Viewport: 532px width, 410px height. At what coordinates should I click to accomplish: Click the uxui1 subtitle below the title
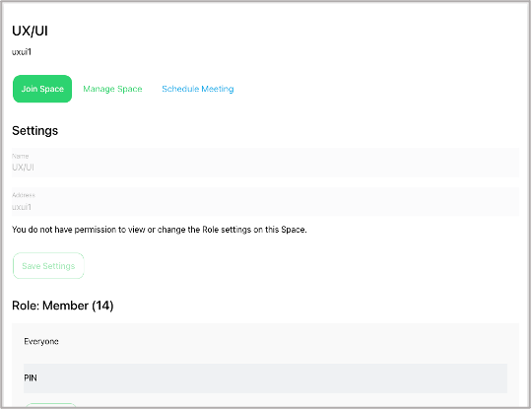pos(22,52)
